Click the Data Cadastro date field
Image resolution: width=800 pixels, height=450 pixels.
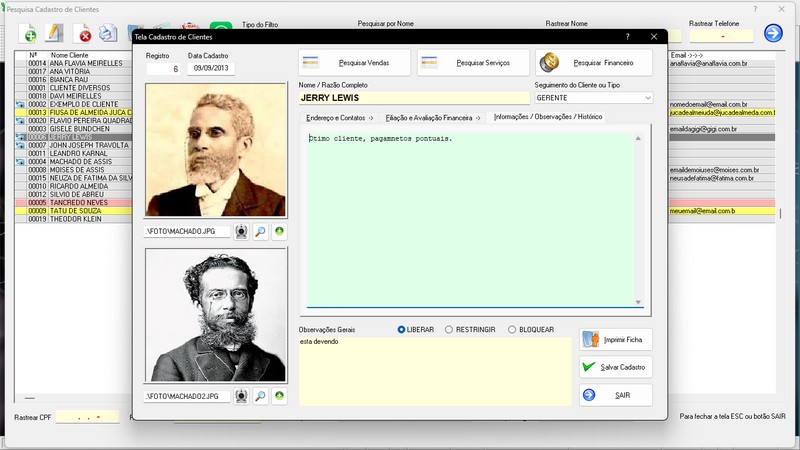point(211,68)
